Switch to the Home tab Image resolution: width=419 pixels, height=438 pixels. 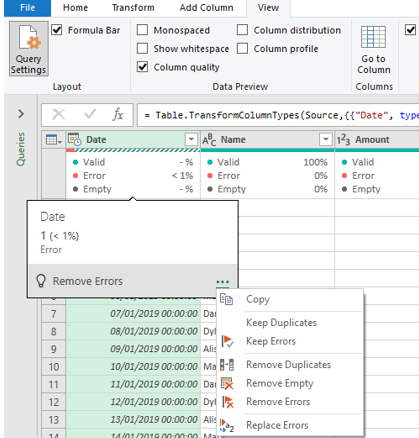coord(75,8)
